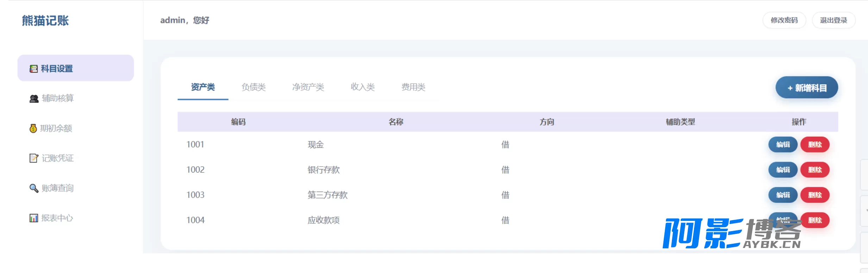Delete the 1002 银行存款 row

[815, 170]
